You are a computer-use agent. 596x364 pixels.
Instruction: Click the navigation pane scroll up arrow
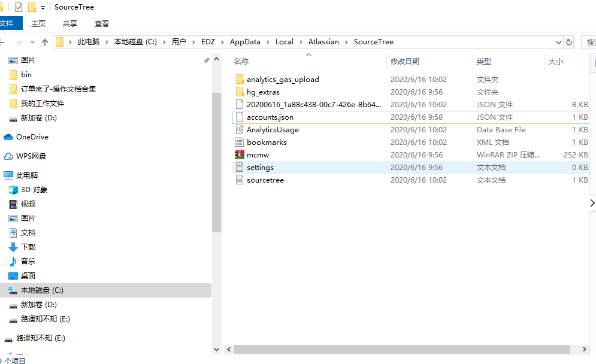click(216, 59)
